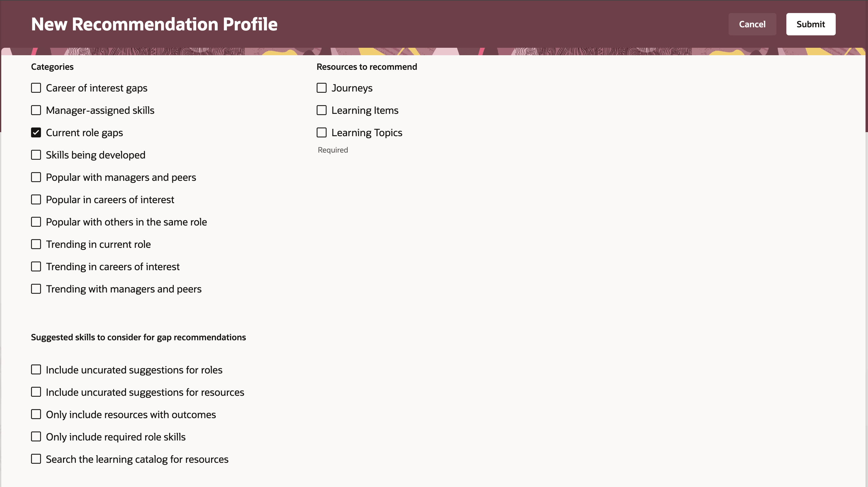Click the Submit button
Screen dimensions: 868x487
coord(810,24)
